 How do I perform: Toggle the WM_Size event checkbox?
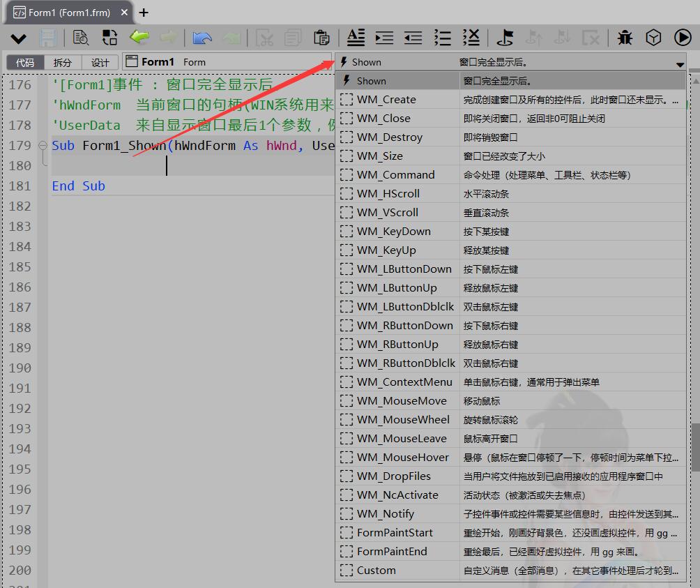click(x=347, y=156)
